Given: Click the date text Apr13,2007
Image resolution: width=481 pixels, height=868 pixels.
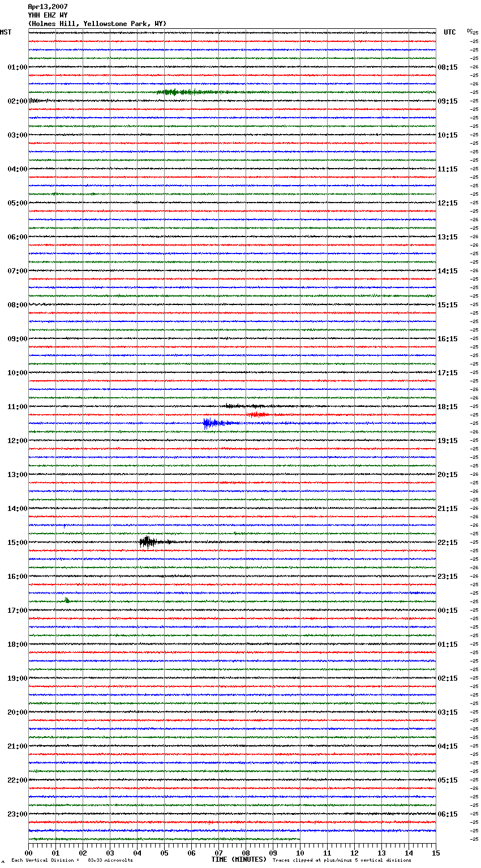Looking at the screenshot, I should [48, 7].
